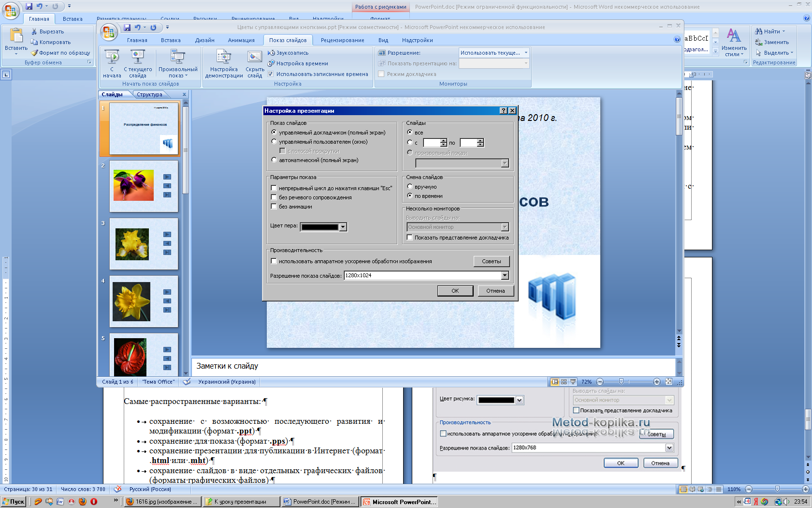Select вручную slide advance option
812x508 pixels.
[x=410, y=187]
